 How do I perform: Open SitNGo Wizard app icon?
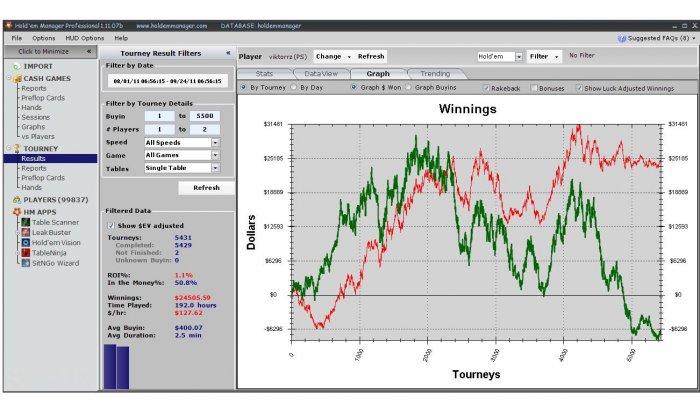pyautogui.click(x=25, y=263)
